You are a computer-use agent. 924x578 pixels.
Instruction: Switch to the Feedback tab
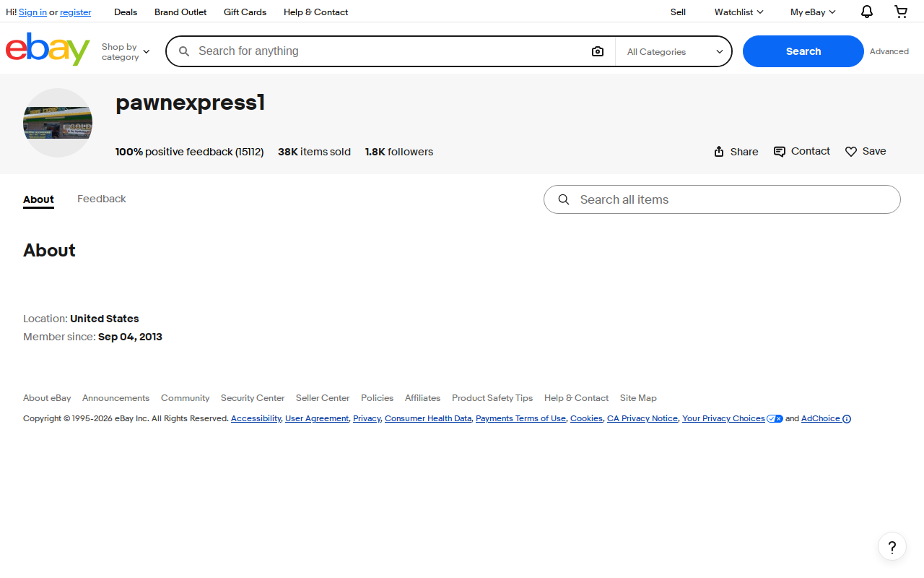[102, 199]
